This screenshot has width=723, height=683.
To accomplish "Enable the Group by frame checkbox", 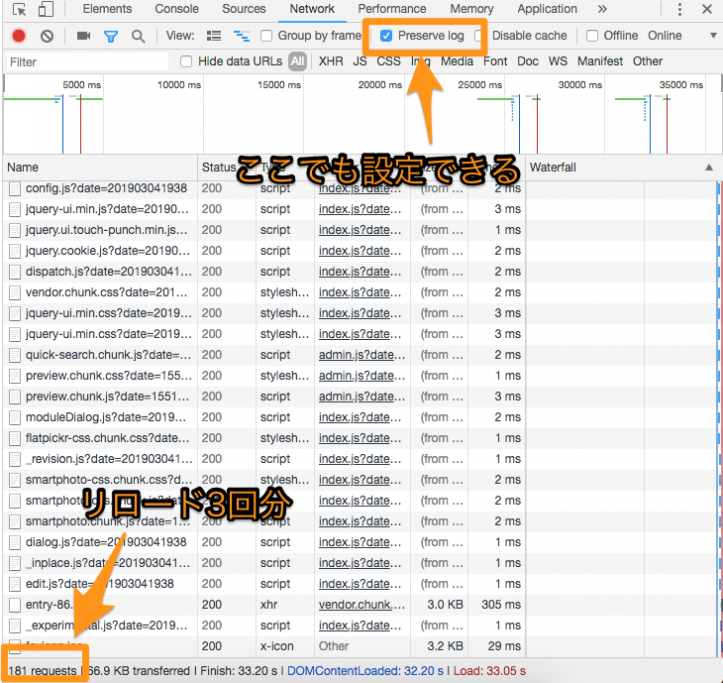I will click(x=267, y=36).
